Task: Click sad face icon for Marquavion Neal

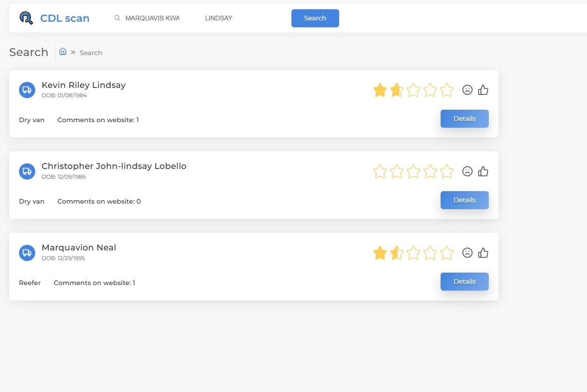Action: pyautogui.click(x=467, y=253)
